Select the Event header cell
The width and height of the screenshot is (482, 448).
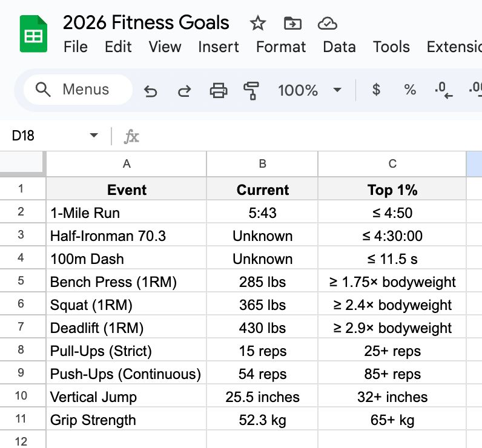click(127, 189)
